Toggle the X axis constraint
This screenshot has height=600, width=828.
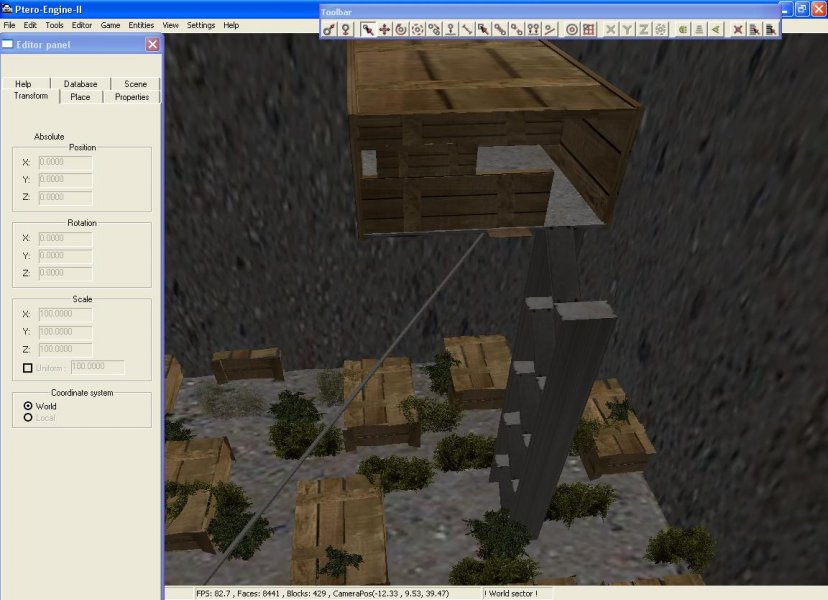tap(610, 30)
